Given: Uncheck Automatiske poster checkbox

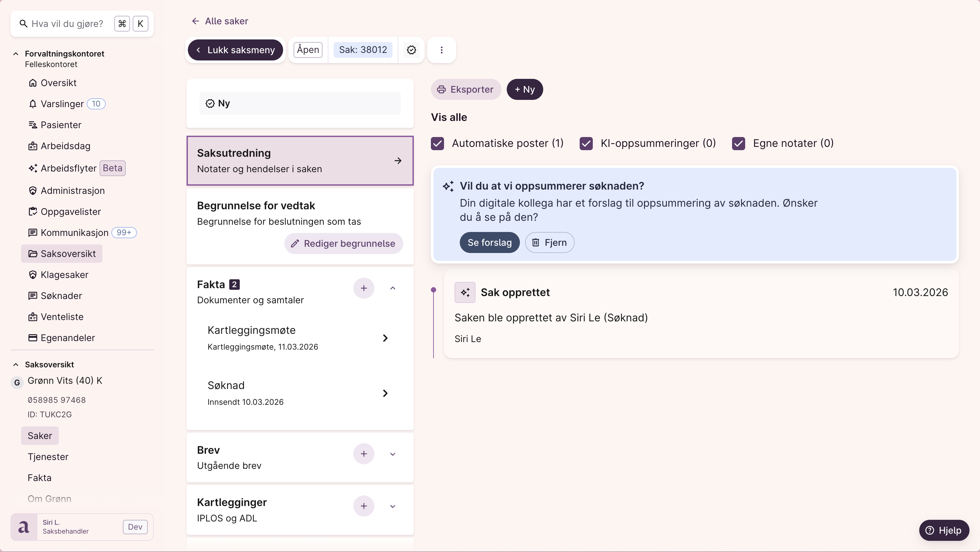Looking at the screenshot, I should click(437, 144).
